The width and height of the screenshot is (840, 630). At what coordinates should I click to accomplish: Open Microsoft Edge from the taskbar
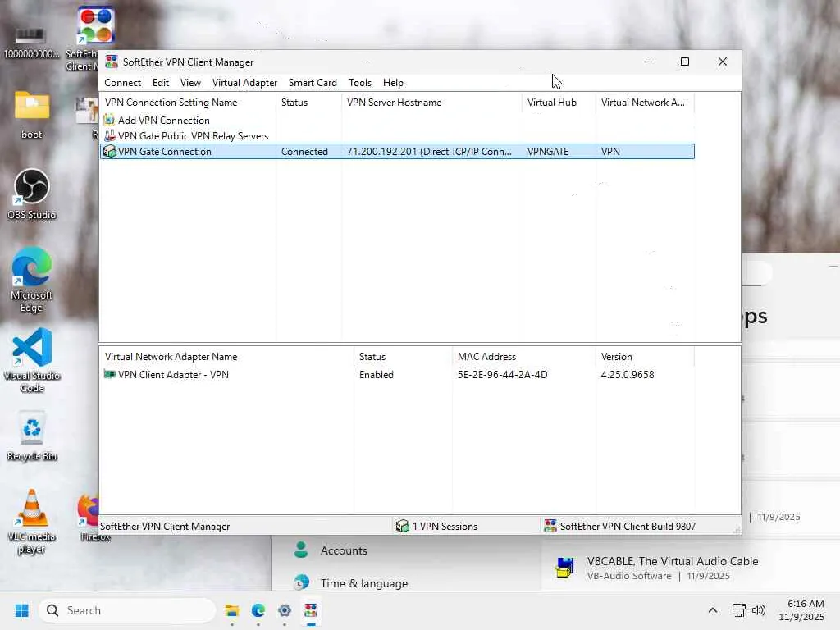[258, 610]
